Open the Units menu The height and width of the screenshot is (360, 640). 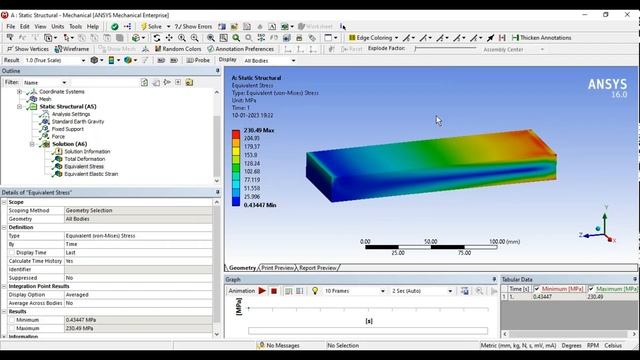pyautogui.click(x=58, y=27)
